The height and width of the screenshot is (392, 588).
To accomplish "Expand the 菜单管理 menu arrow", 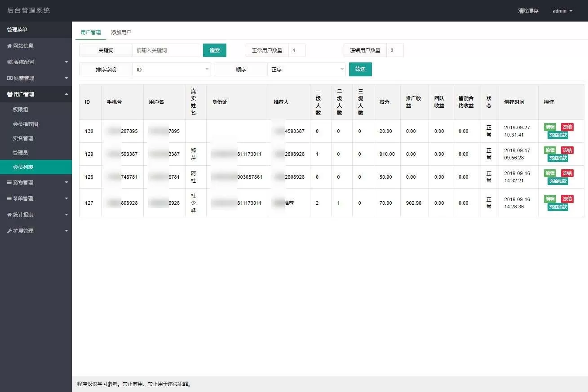I will (66, 198).
